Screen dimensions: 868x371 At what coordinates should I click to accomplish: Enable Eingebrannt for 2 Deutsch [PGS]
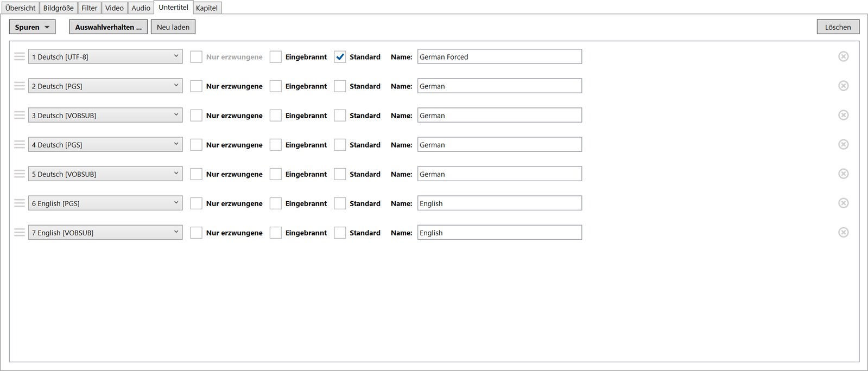tap(276, 86)
